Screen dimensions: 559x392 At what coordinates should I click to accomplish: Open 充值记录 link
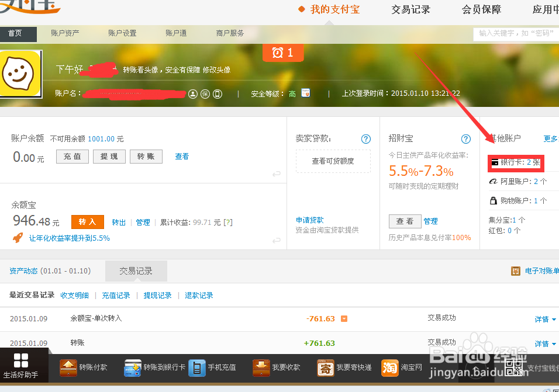click(116, 296)
